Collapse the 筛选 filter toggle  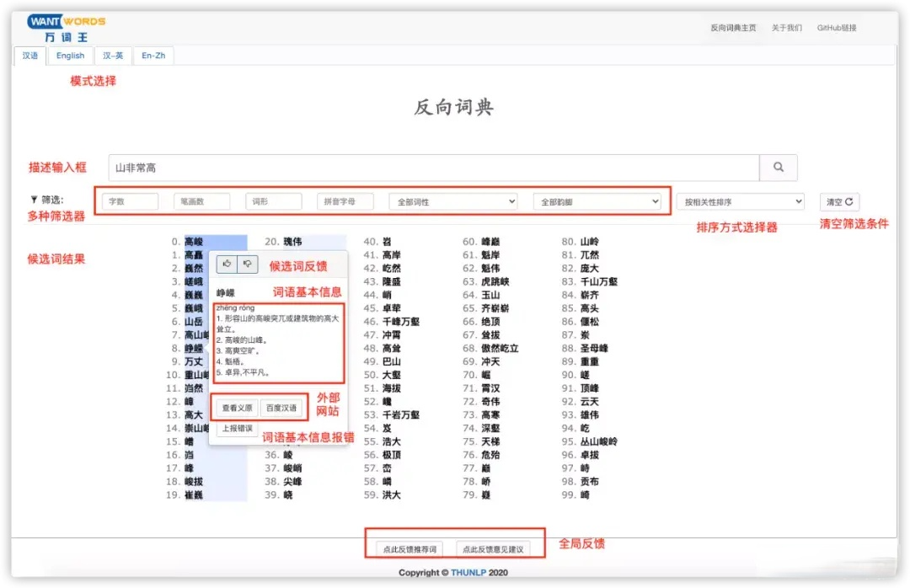point(47,200)
